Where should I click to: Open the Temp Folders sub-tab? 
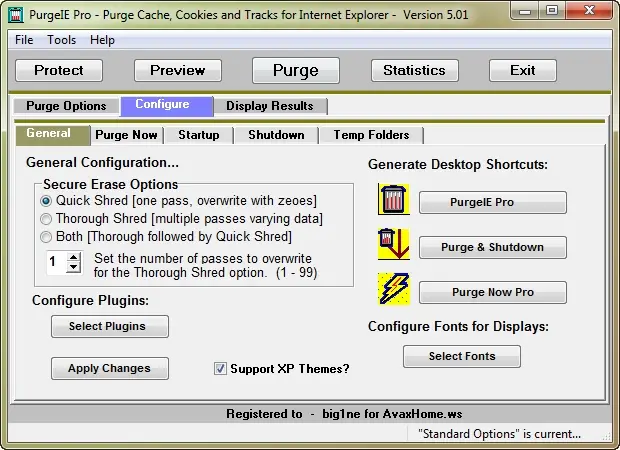371,135
